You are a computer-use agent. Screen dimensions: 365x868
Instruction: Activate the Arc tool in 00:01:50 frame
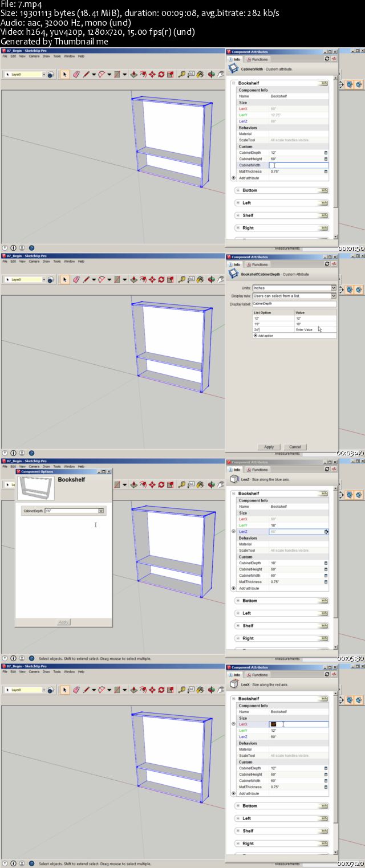tap(102, 74)
